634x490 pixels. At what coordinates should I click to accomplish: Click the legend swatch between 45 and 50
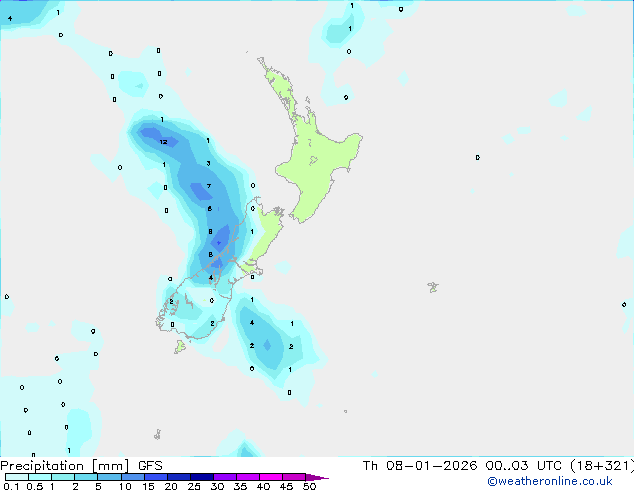294,477
